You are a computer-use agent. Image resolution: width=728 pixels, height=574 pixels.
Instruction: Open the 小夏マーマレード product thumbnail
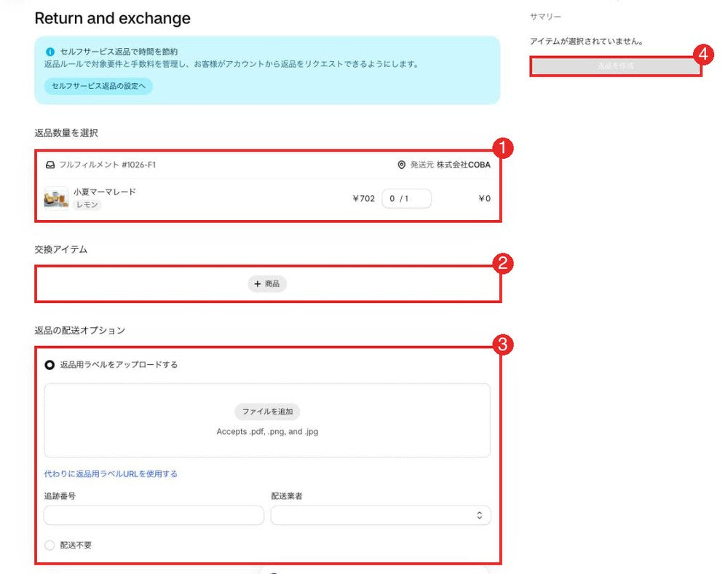click(x=56, y=198)
